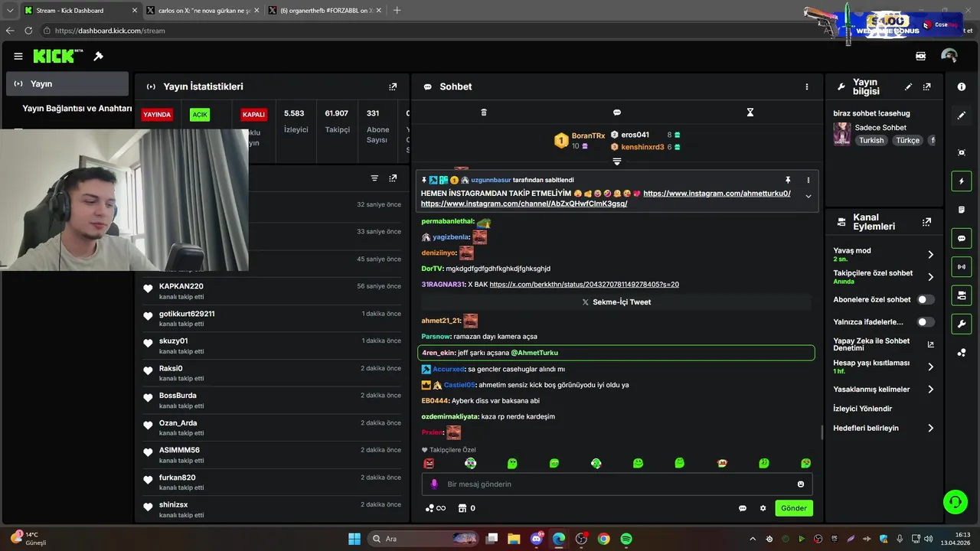Screen dimensions: 980x551
Task: Click the lightning bolt icon in right sidebar
Action: (x=962, y=181)
